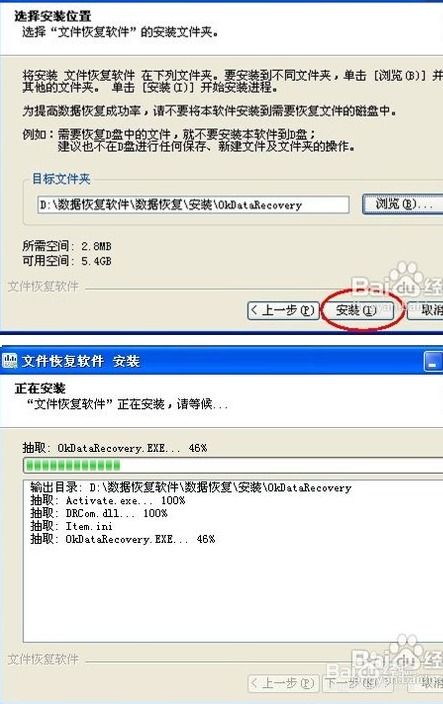This screenshot has height=704, width=443.
Task: Click the 目标文件夹 group label
Action: (x=61, y=179)
